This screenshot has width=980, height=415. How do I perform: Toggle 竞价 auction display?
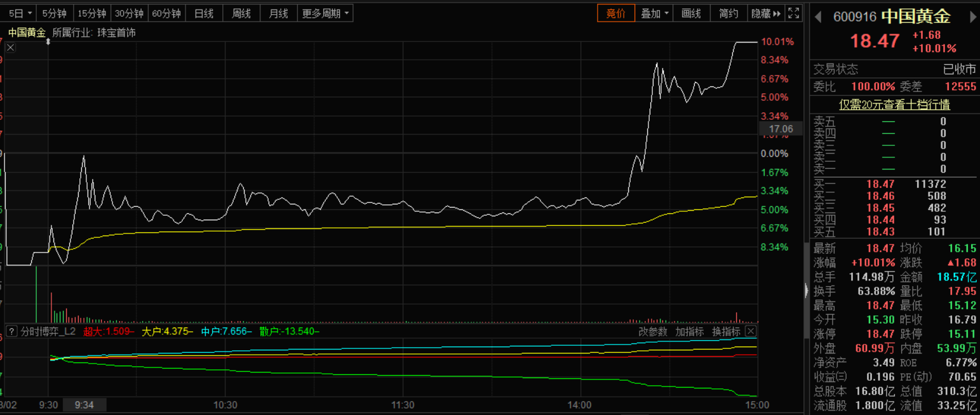pos(615,13)
